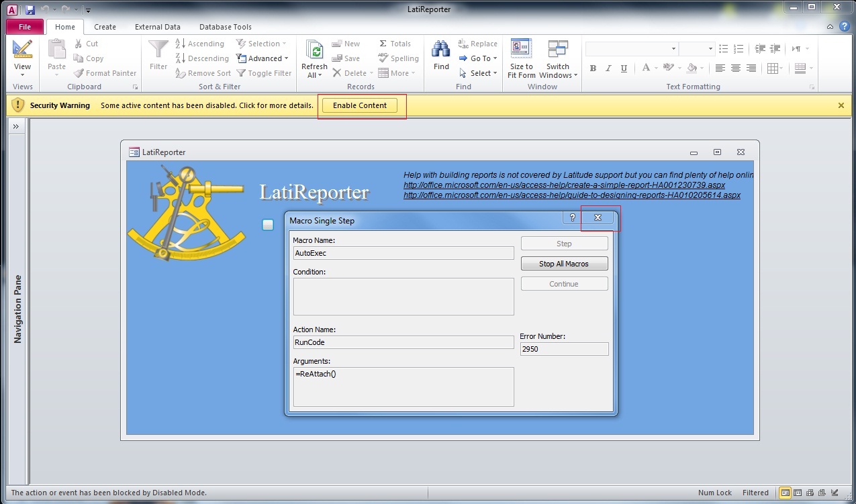
Task: Click the Enable Content button
Action: pyautogui.click(x=360, y=105)
